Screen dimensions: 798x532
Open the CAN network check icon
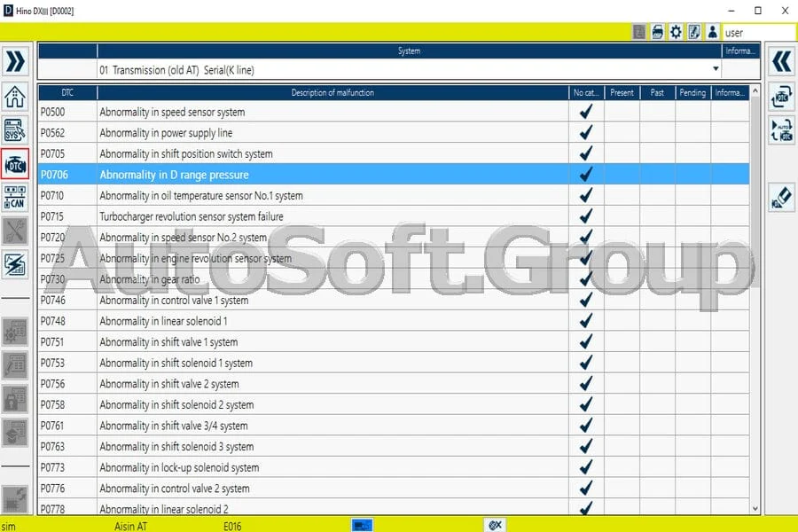tap(15, 198)
